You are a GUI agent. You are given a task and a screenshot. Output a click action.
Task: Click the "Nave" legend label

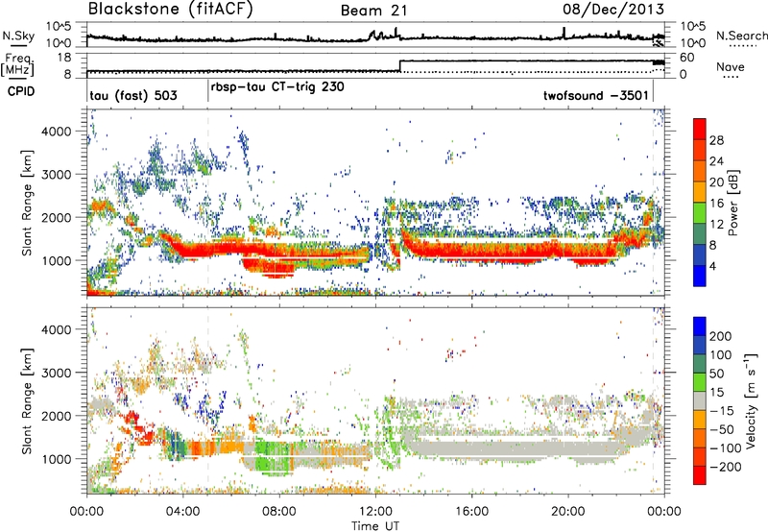[x=731, y=67]
